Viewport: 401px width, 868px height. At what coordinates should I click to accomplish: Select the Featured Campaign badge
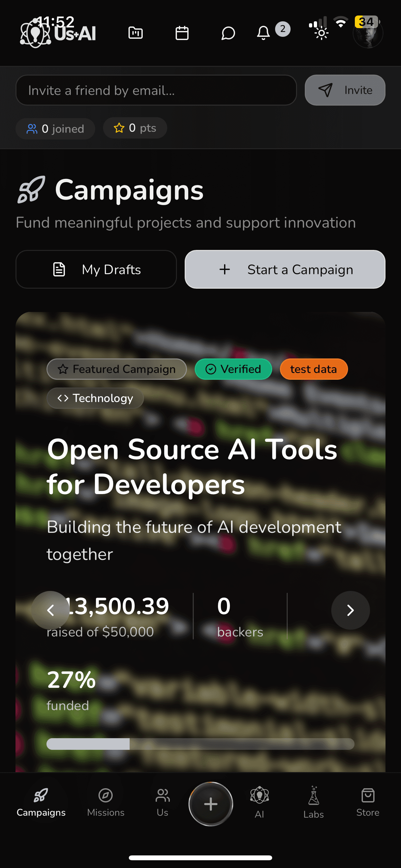[117, 369]
